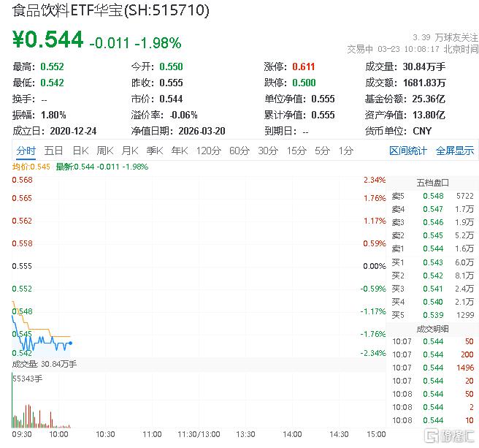
Task: Click the 卖5 order row at 0.548
Action: [x=432, y=196]
